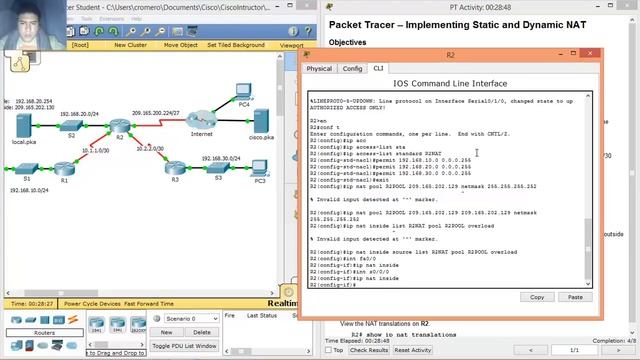
Task: Select the Routers device category icon
Action: coord(17,320)
